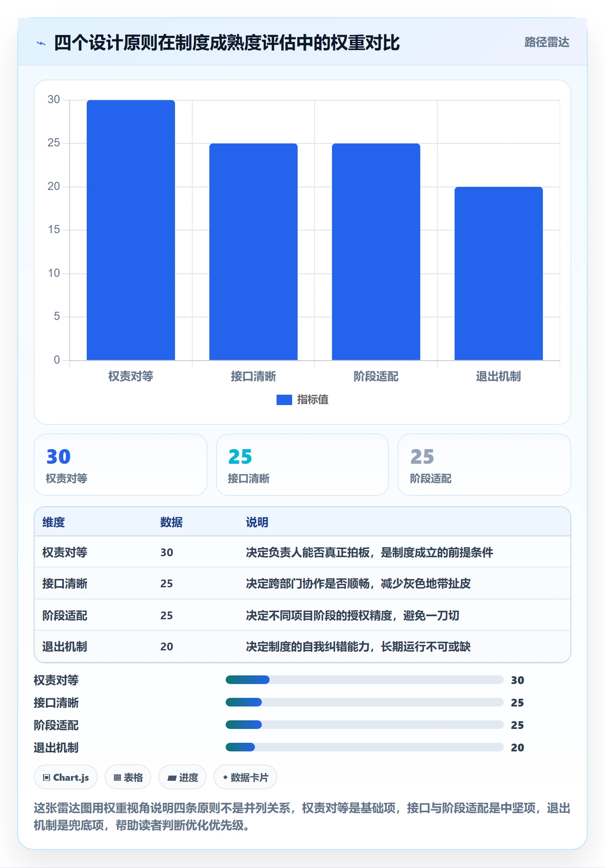Select the 25 阶段适配 data card
605x868 pixels.
tap(484, 465)
